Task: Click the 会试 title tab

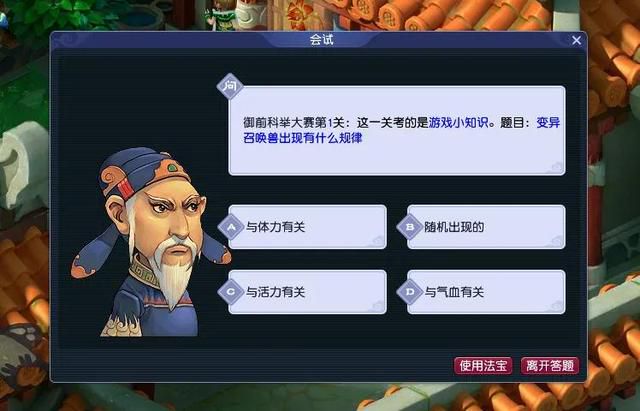Action: tap(321, 40)
